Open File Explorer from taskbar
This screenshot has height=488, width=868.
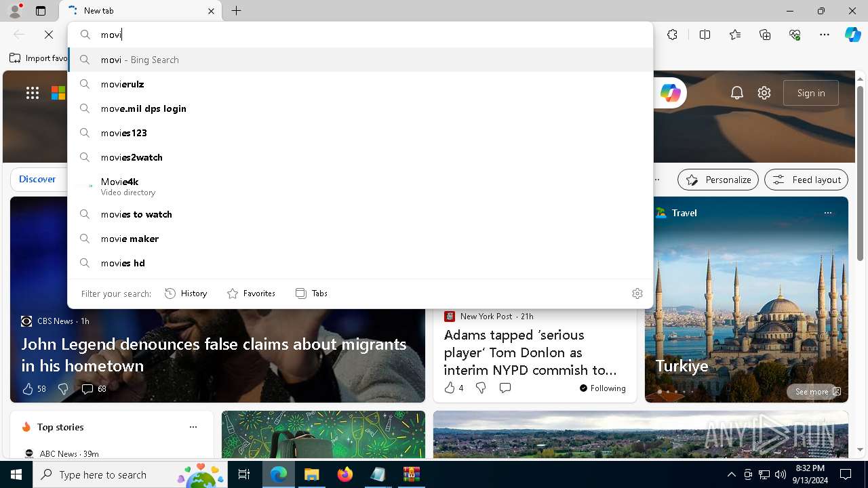[311, 474]
